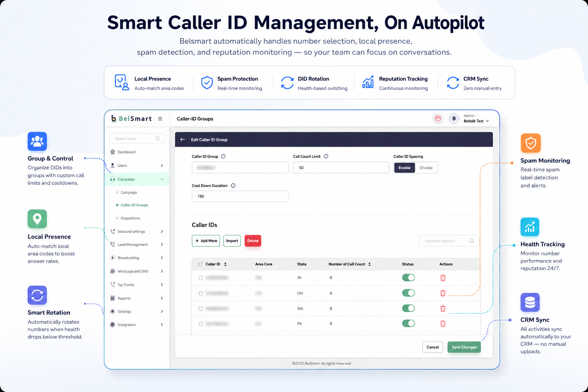Toggle the status switch for PA row
The height and width of the screenshot is (392, 588).
pyautogui.click(x=408, y=323)
